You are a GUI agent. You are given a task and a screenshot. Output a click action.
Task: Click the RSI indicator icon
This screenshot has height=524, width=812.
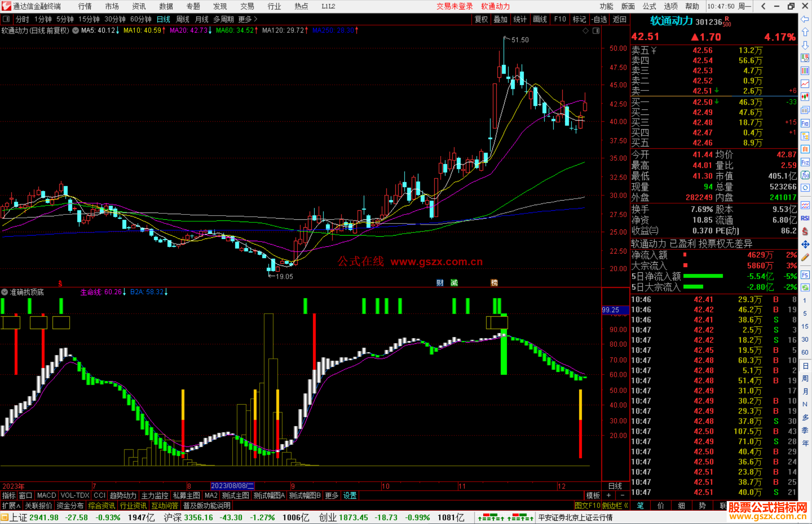click(805, 218)
